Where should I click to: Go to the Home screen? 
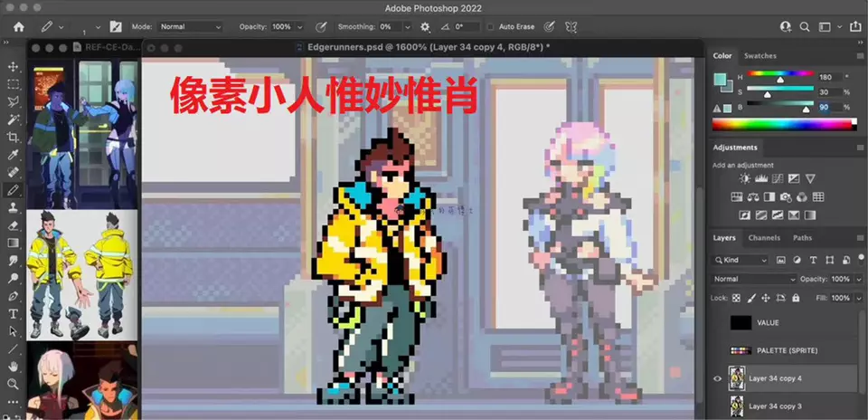(x=19, y=26)
